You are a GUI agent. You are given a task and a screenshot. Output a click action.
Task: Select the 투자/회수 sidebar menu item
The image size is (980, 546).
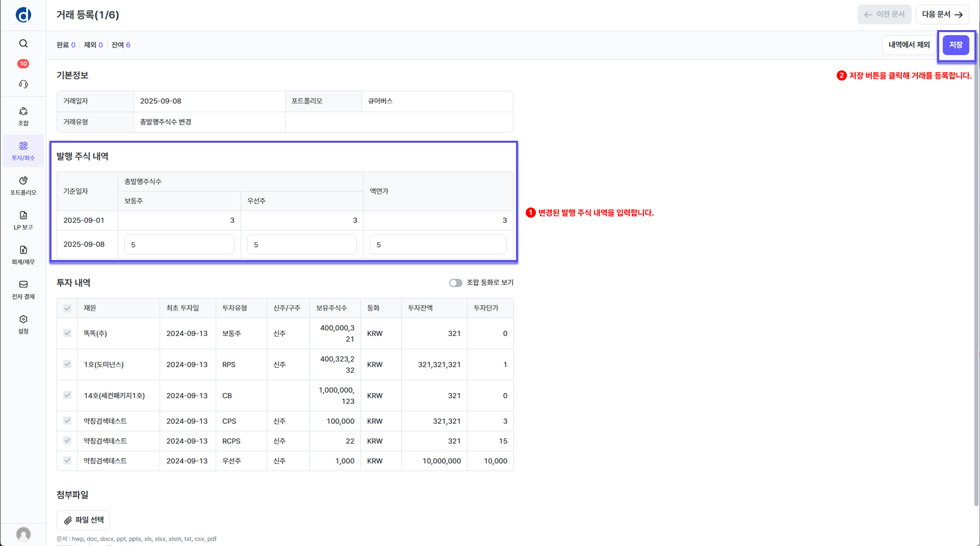click(23, 151)
